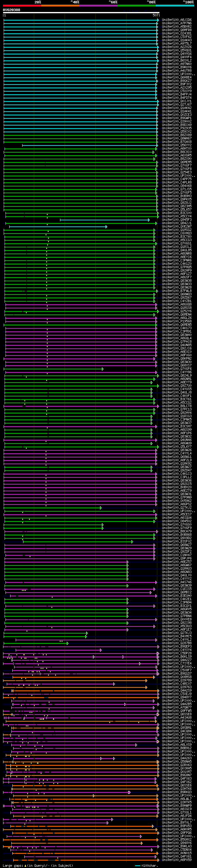The image size is (197, 868).
Task: Click label UniRef100_A0N015
Action: tap(177, 853)
